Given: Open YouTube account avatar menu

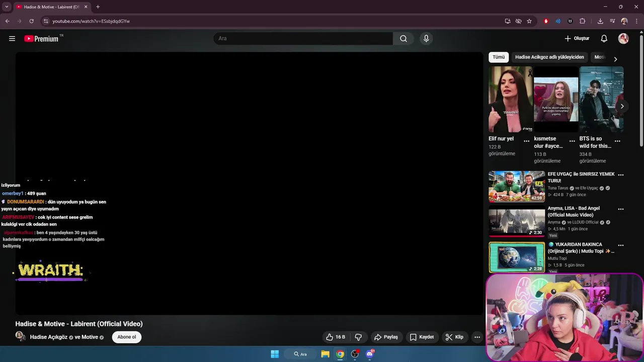Looking at the screenshot, I should click(623, 39).
